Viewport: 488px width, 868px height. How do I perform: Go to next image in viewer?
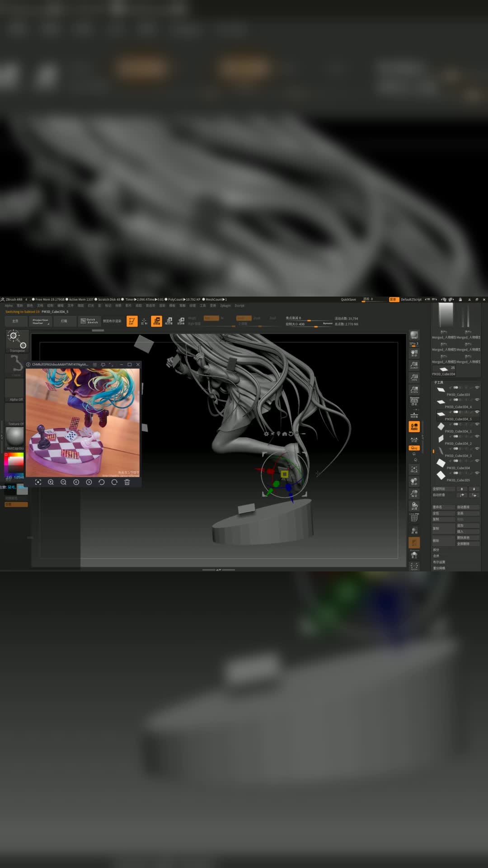[x=89, y=482]
